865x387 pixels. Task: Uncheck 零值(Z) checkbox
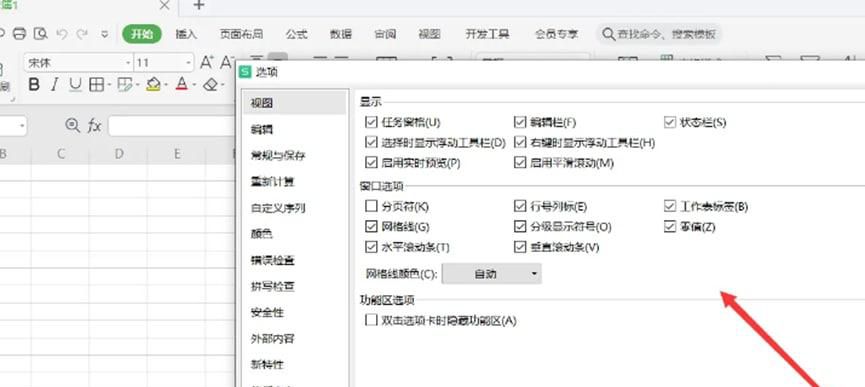pyautogui.click(x=670, y=227)
